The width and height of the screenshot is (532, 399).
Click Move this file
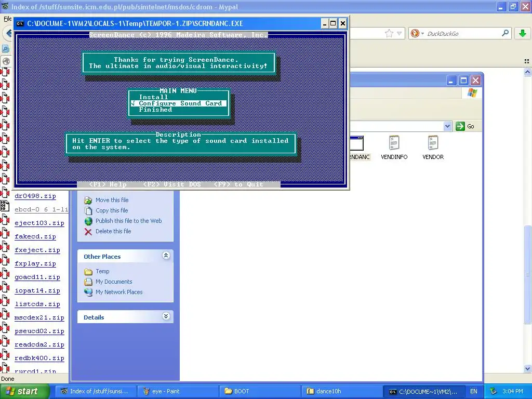112,200
